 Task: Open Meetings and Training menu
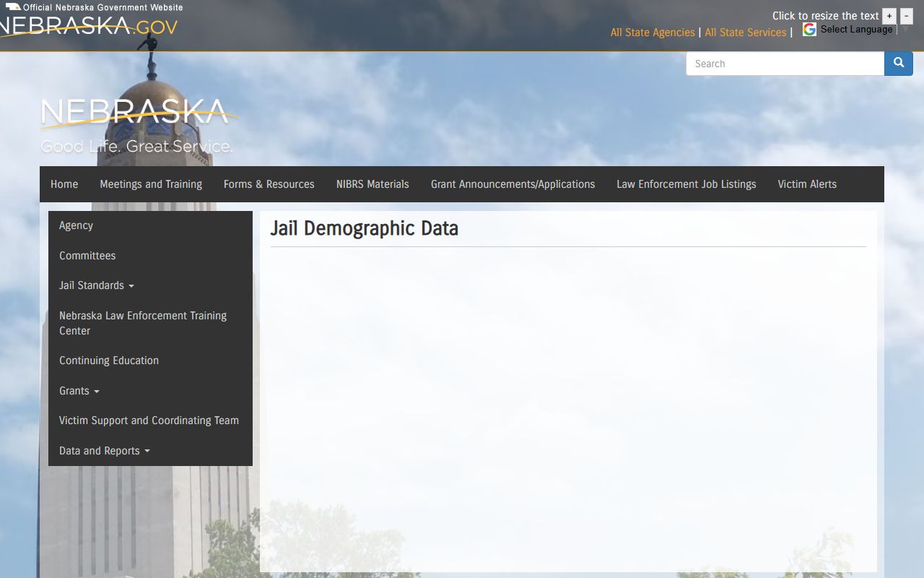pyautogui.click(x=151, y=184)
